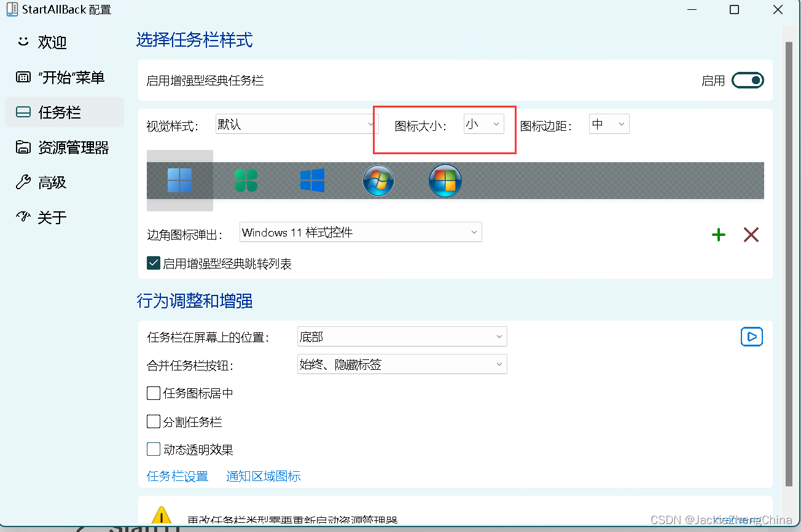Open the 视觉样式 dropdown
The height and width of the screenshot is (532, 801).
coord(296,123)
